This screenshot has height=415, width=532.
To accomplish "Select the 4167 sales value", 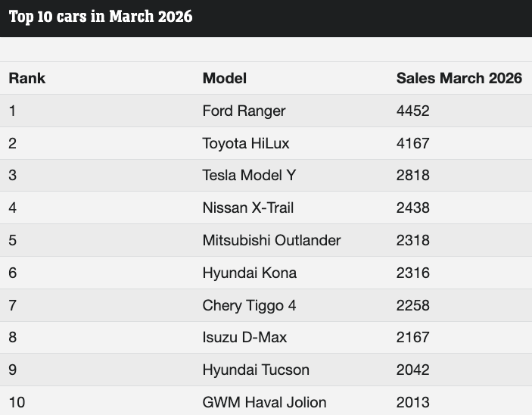I will tap(412, 144).
